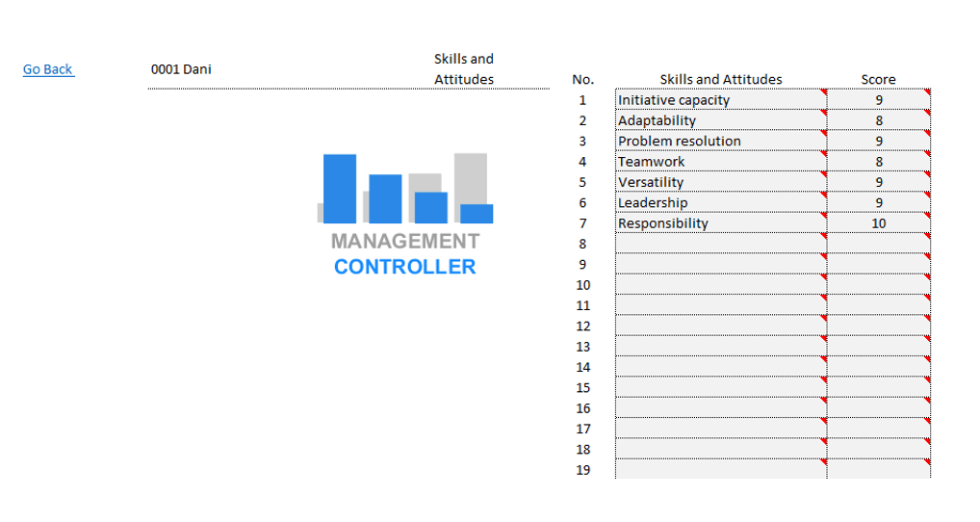Select the Initiative capacity skill cell
980x522 pixels.
click(720, 100)
